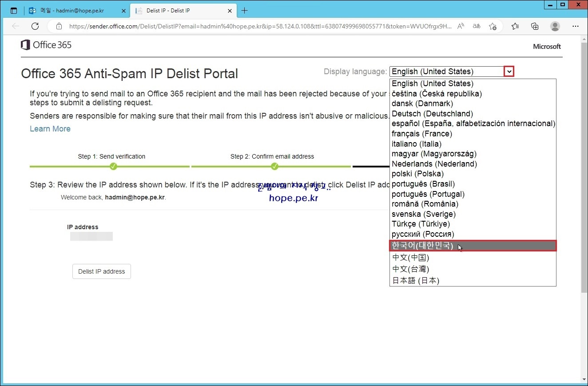Click the Delist IP address button
The image size is (588, 386).
(x=102, y=271)
